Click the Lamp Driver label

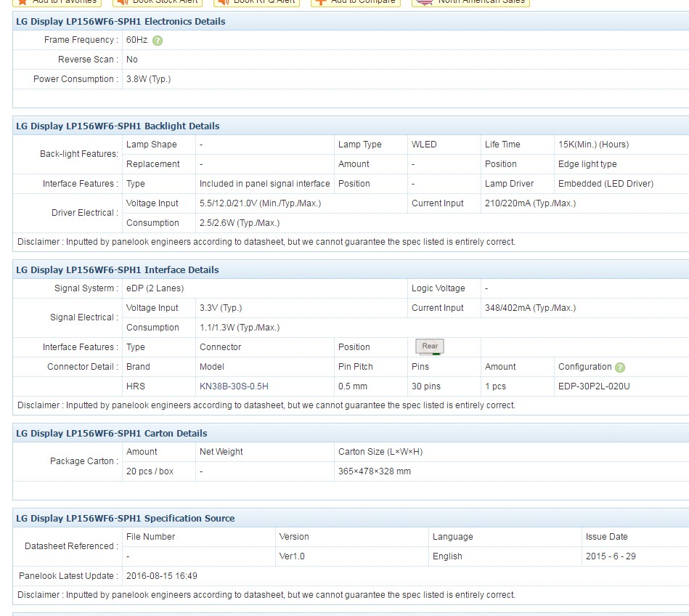(509, 184)
